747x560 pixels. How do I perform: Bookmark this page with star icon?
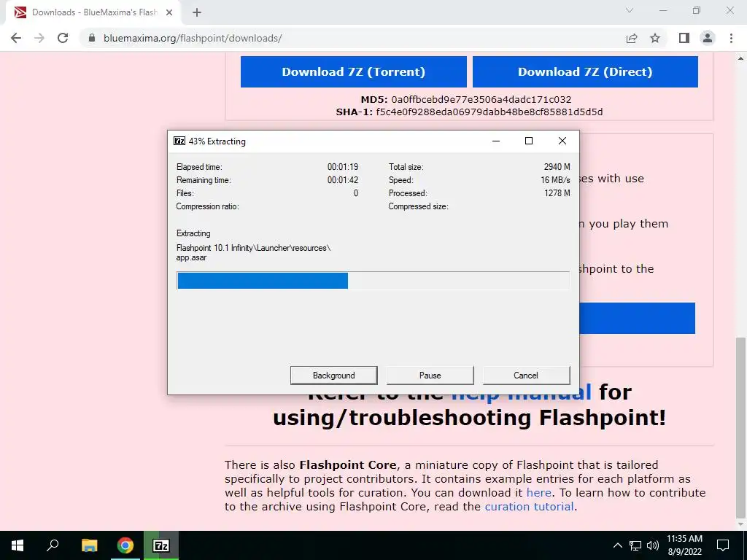[655, 38]
